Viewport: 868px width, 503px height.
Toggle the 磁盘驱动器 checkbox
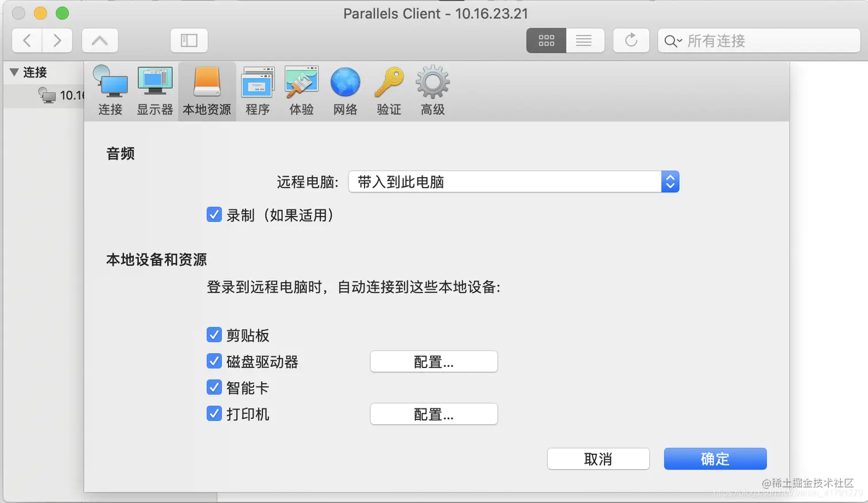214,361
